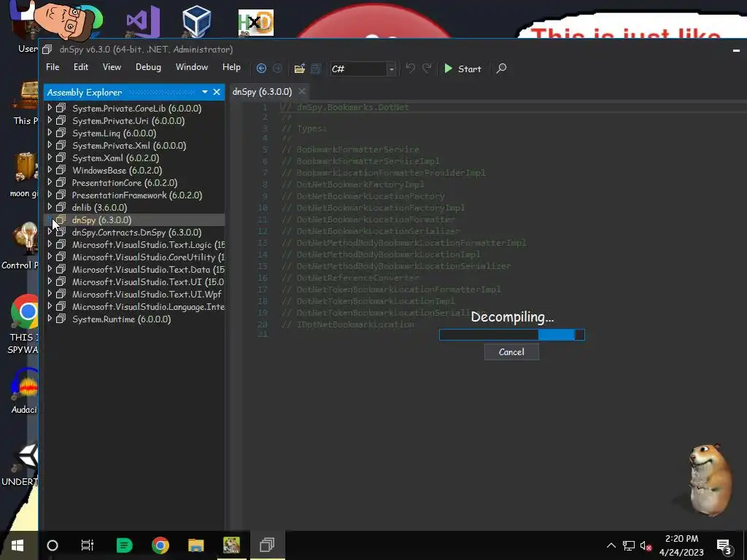The width and height of the screenshot is (747, 560).
Task: Open Cortana search circle on taskbar
Action: tap(53, 545)
